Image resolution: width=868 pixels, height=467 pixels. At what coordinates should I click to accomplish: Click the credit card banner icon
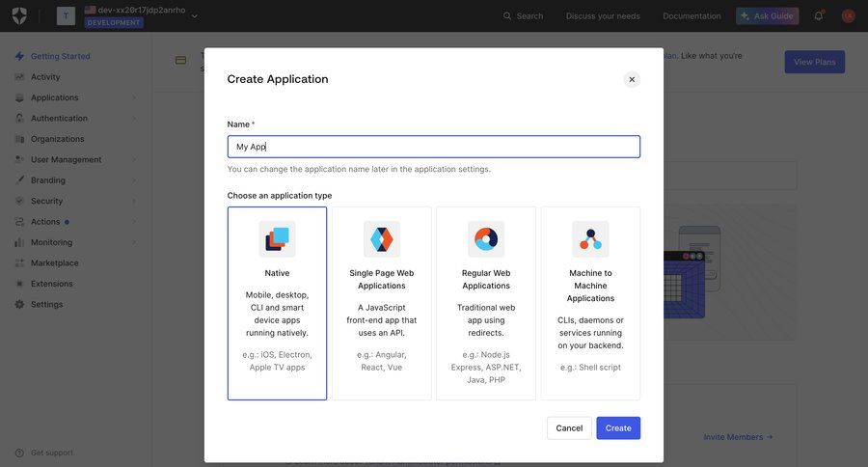[180, 60]
